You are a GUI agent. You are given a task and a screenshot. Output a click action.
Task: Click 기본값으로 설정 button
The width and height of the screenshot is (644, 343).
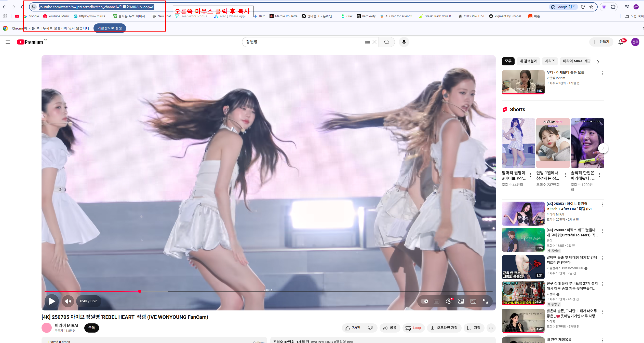point(110,28)
